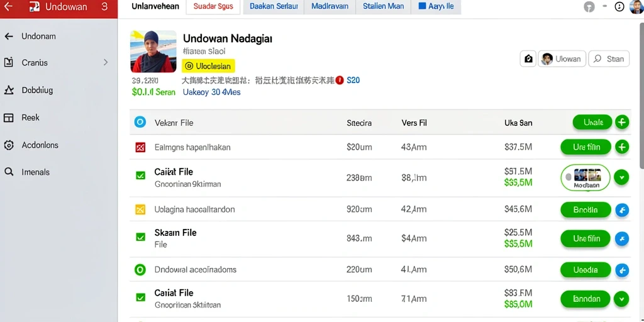
Task: Open the Cranius sidebar icon
Action: point(9,62)
